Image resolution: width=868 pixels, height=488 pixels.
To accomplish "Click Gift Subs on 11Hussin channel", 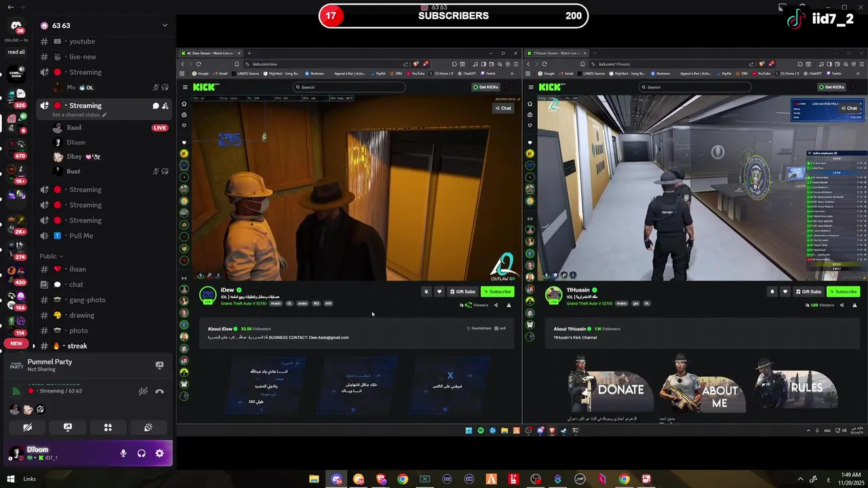I will click(808, 291).
